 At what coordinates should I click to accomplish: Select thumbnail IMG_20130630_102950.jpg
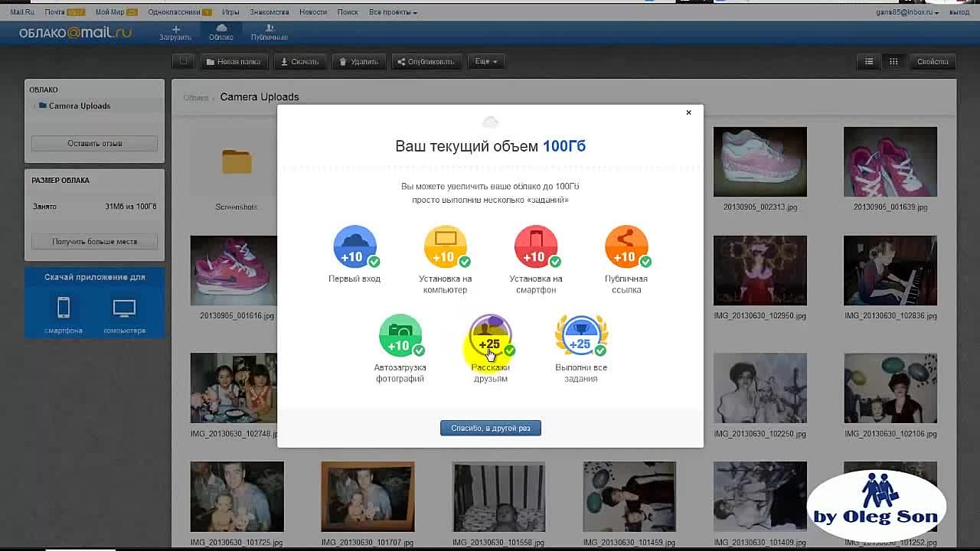[759, 270]
